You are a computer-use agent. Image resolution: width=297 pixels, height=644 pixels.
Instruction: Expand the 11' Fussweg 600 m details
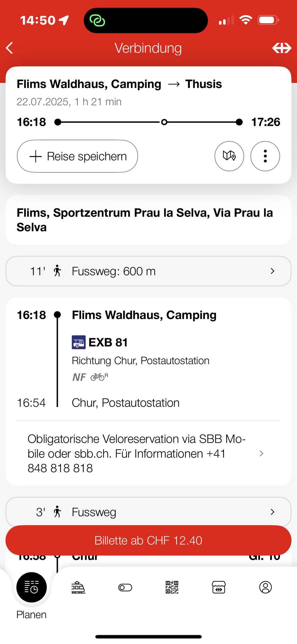[x=148, y=271]
